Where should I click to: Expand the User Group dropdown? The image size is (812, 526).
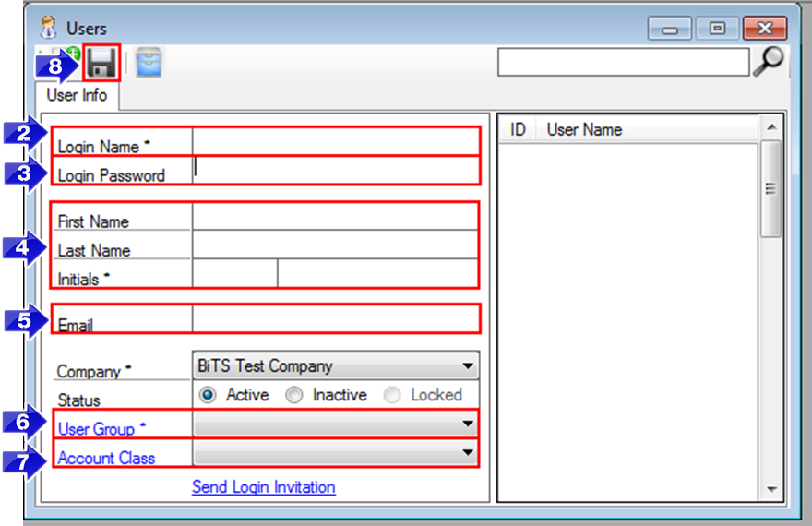[336, 424]
